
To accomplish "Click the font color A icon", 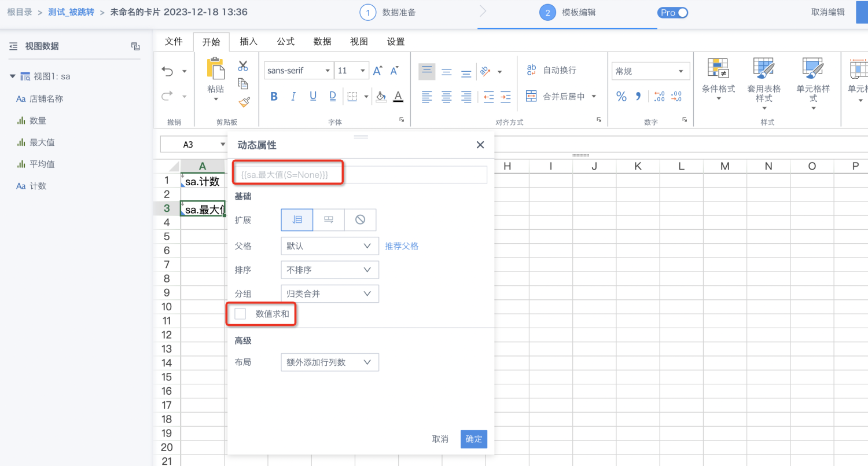I will point(398,96).
